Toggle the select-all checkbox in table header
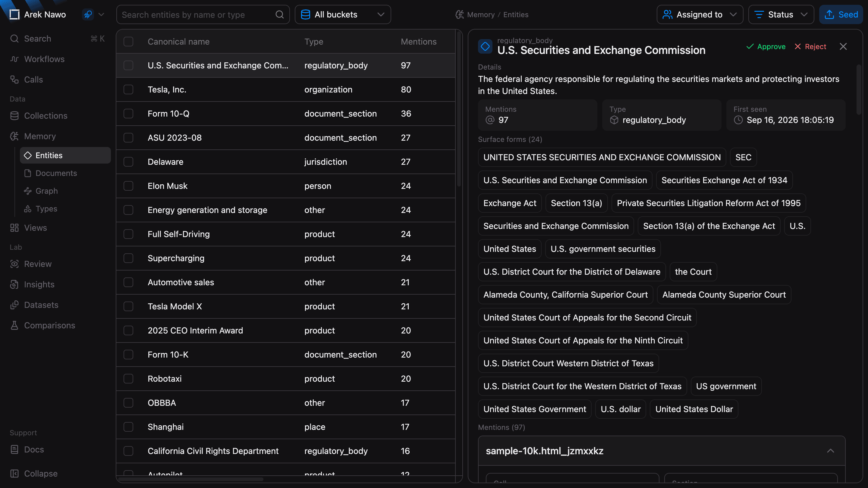 pos(128,42)
